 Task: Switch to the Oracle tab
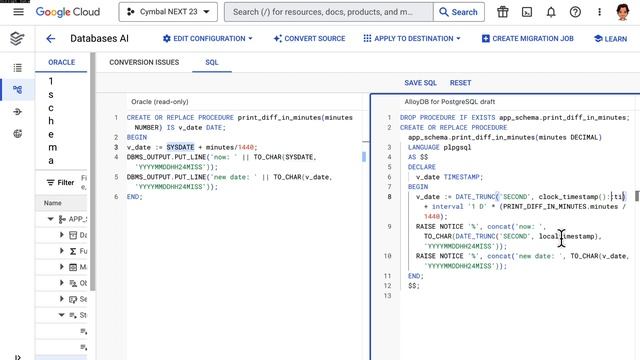61,62
